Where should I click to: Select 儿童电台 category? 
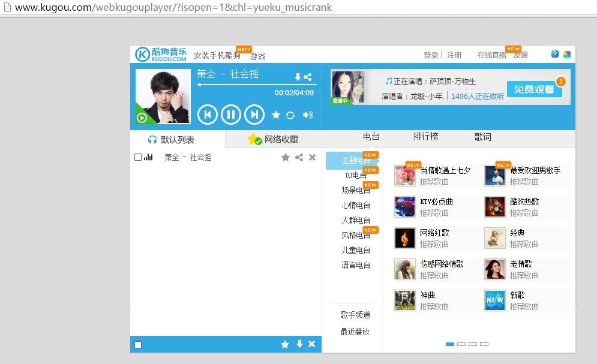click(x=356, y=250)
